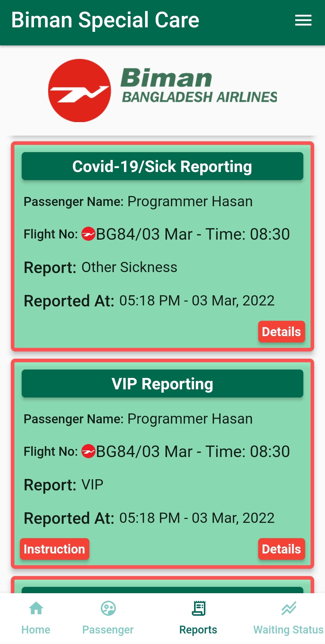Tap the Instruction button on VIP report

coord(54,549)
